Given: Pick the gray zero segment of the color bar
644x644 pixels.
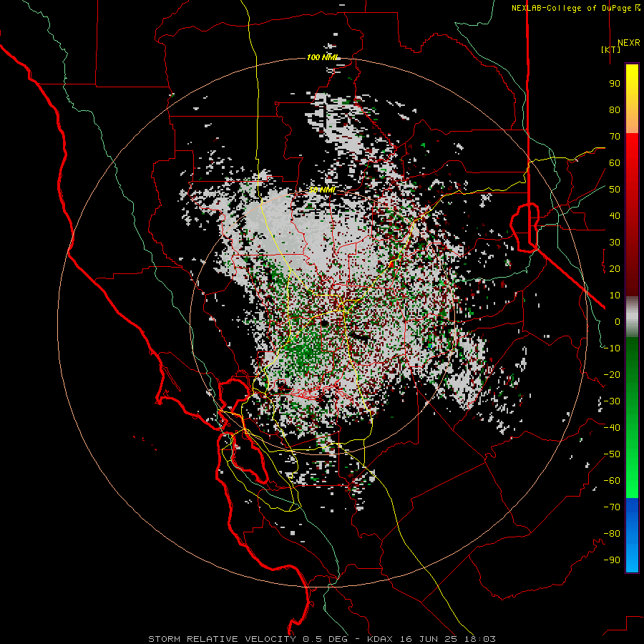Looking at the screenshot, I should (x=632, y=317).
